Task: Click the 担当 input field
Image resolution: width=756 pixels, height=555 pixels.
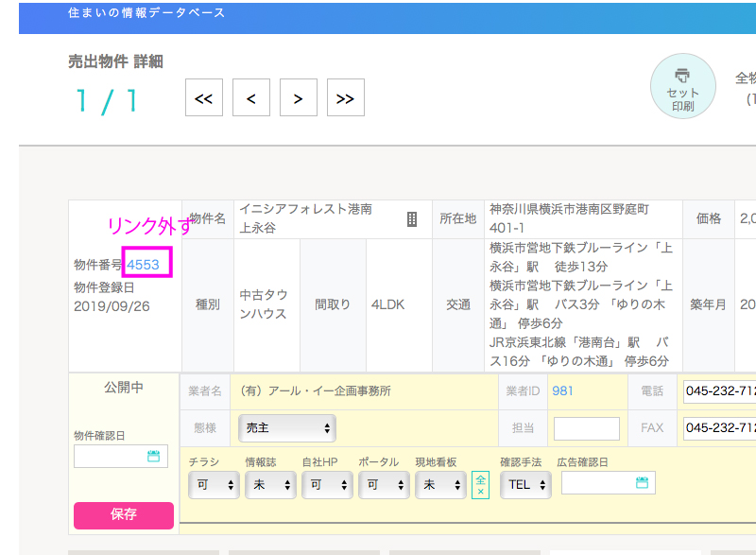Action: click(x=586, y=428)
